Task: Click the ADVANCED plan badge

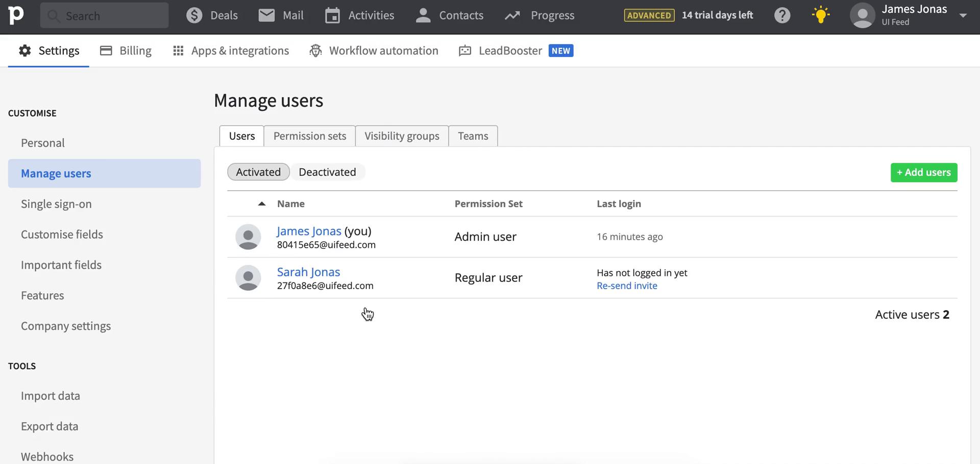Action: pyautogui.click(x=649, y=15)
